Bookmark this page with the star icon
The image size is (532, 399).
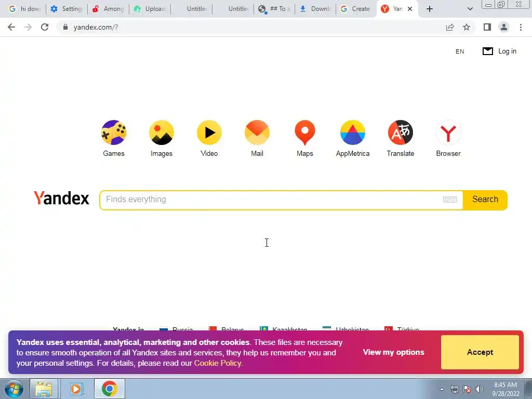467,27
